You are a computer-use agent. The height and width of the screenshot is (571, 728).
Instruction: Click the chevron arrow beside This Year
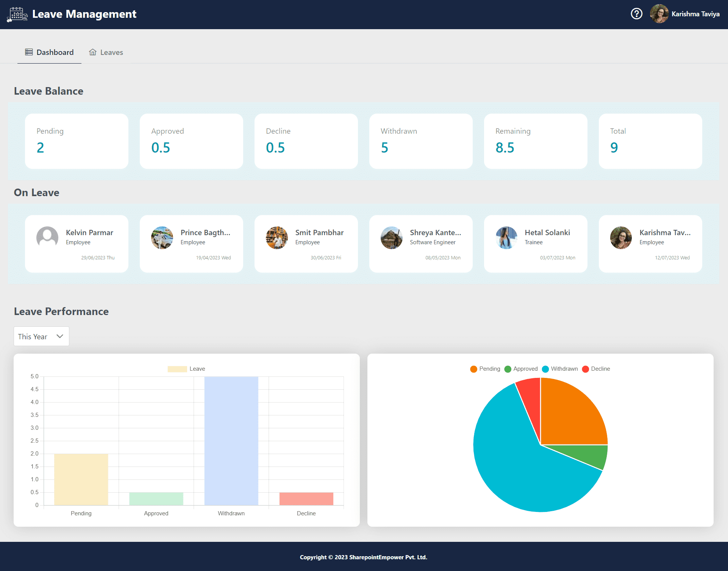pyautogui.click(x=60, y=336)
